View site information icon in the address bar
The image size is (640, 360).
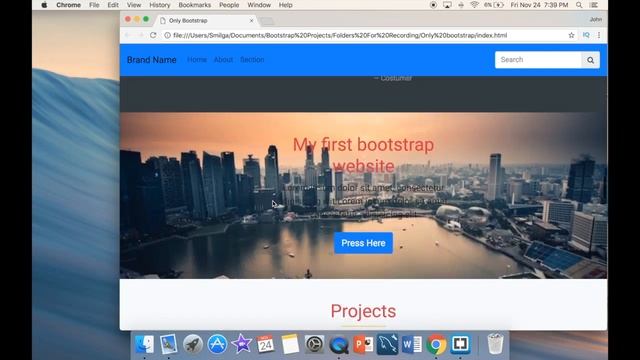(x=167, y=36)
